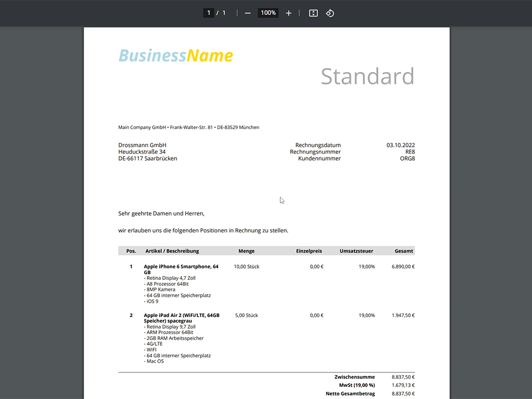Select the Drossmann GmbH recipient name

pyautogui.click(x=142, y=145)
